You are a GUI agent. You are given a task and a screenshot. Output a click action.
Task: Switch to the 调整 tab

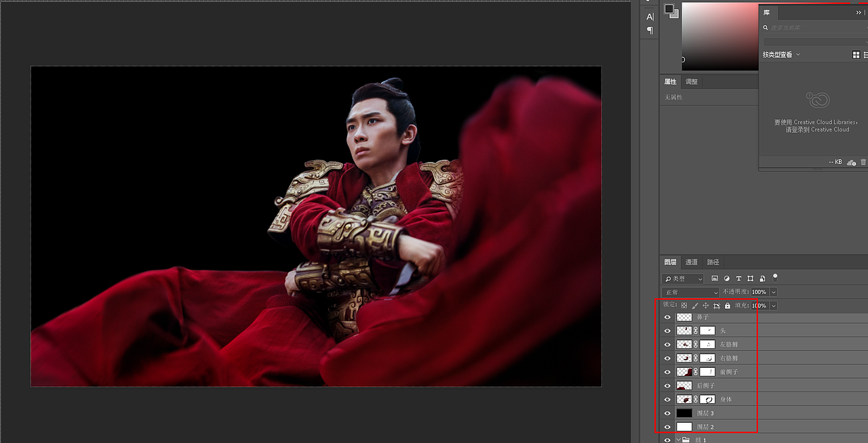coord(691,81)
